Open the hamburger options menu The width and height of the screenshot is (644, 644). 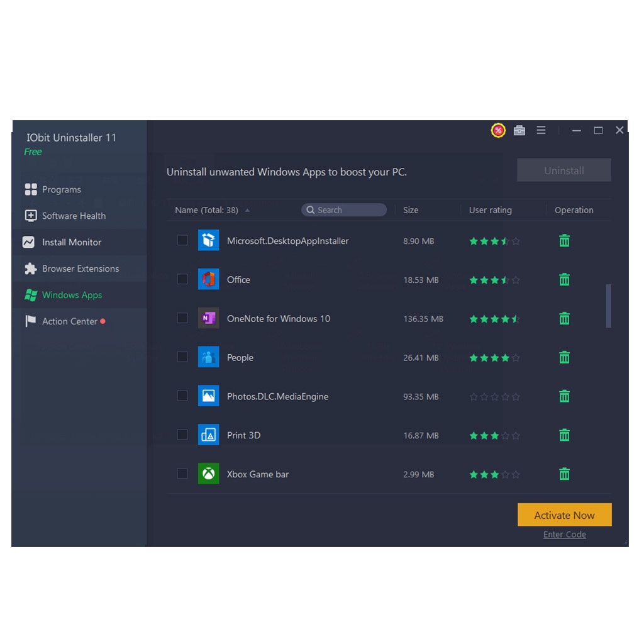pyautogui.click(x=541, y=130)
